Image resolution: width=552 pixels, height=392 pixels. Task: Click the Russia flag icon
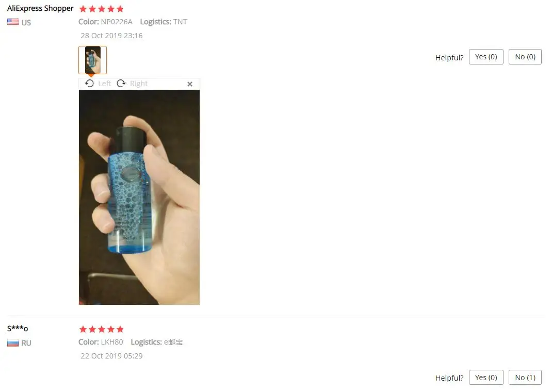(x=13, y=342)
